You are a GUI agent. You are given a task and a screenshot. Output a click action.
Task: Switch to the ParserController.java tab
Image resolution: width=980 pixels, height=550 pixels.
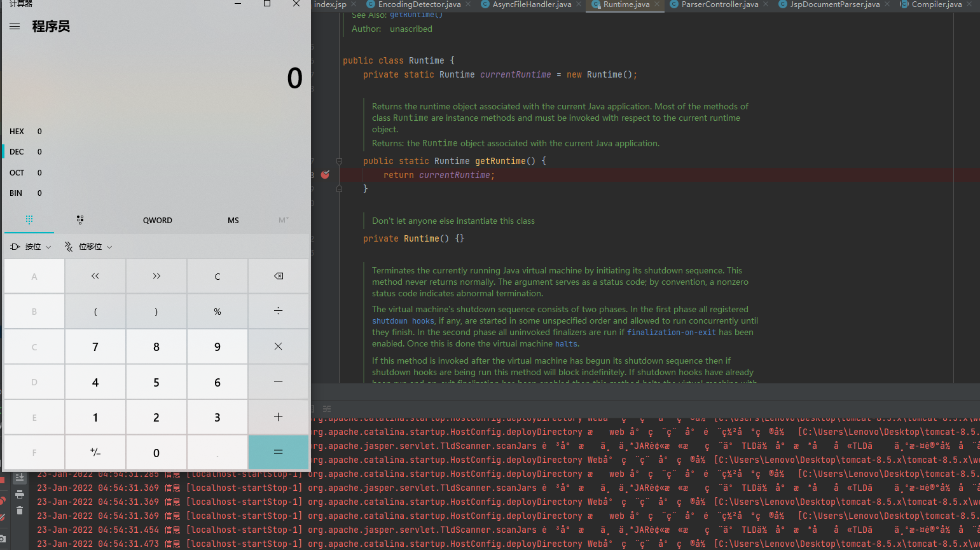point(720,4)
